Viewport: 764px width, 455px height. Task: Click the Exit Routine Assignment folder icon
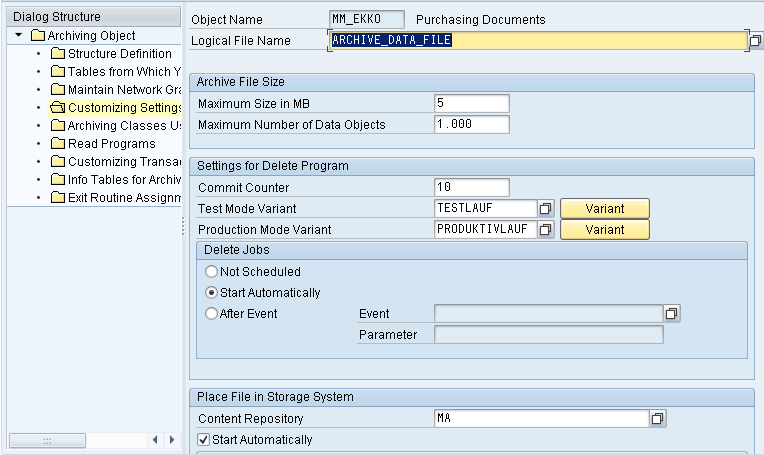coord(58,197)
